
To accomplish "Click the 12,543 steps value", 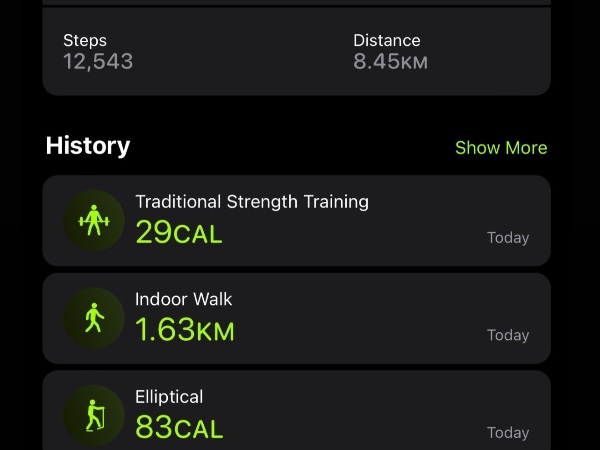I will (98, 62).
